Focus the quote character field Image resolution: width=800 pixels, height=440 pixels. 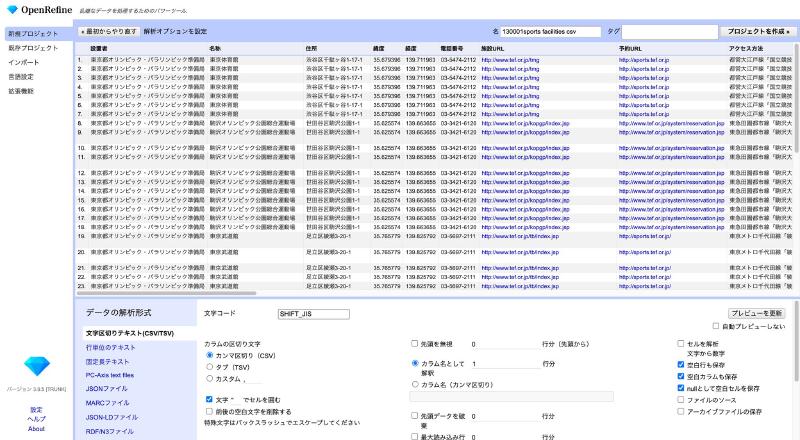(235, 400)
